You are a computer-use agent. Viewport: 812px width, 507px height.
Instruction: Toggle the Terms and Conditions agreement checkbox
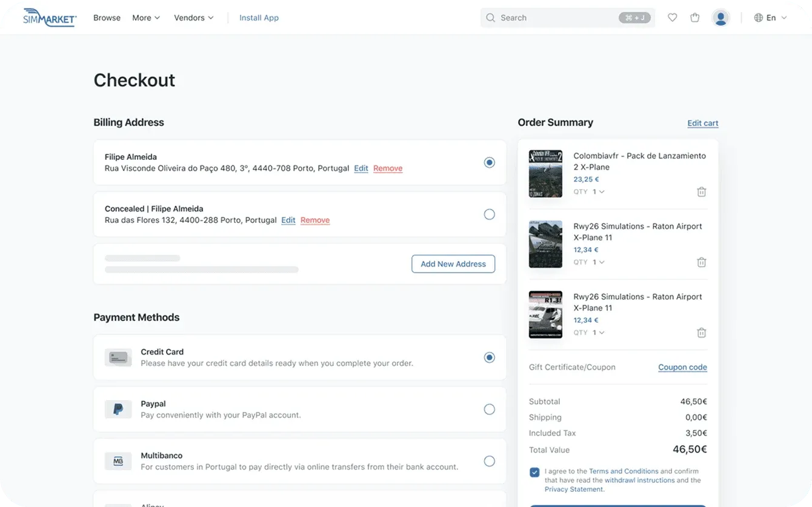534,472
